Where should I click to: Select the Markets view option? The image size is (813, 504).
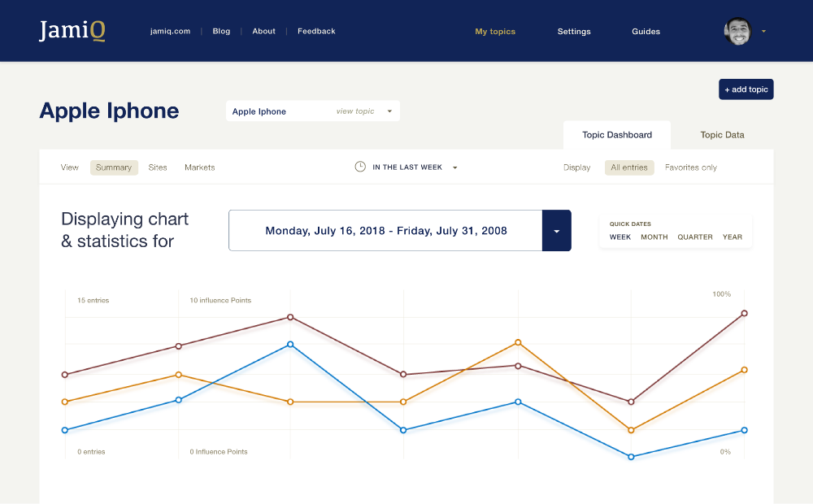(200, 167)
